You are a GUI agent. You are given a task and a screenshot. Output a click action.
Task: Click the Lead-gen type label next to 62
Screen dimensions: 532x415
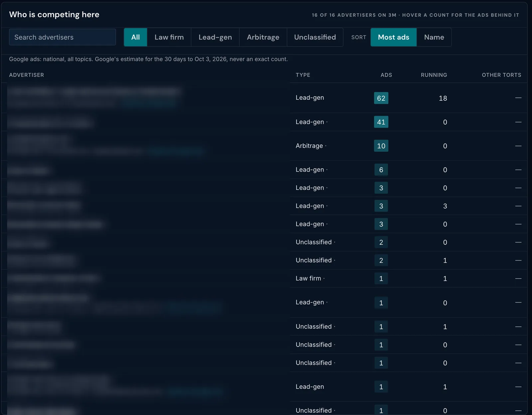click(x=310, y=98)
